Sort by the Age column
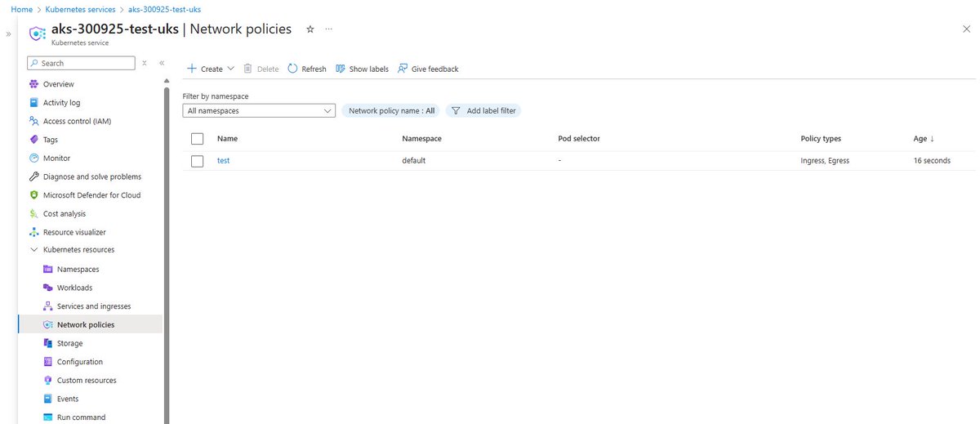Viewport: 980px width, 424px height. point(924,139)
